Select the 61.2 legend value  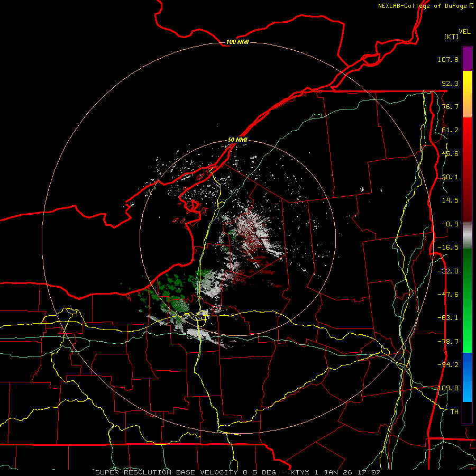click(x=450, y=130)
